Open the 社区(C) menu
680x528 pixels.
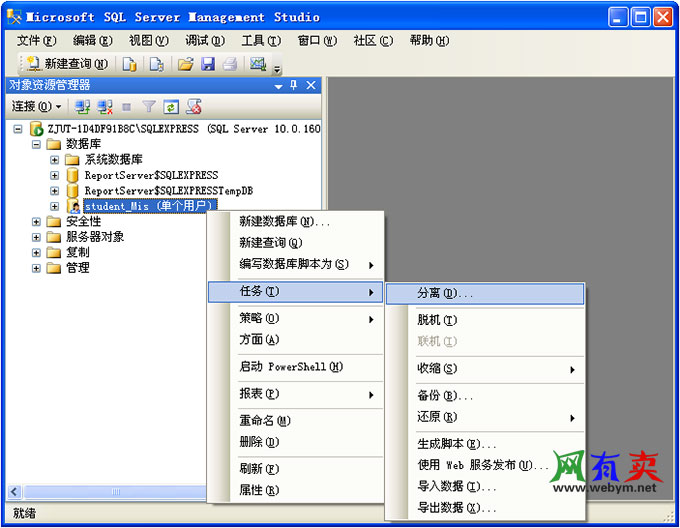tap(373, 41)
